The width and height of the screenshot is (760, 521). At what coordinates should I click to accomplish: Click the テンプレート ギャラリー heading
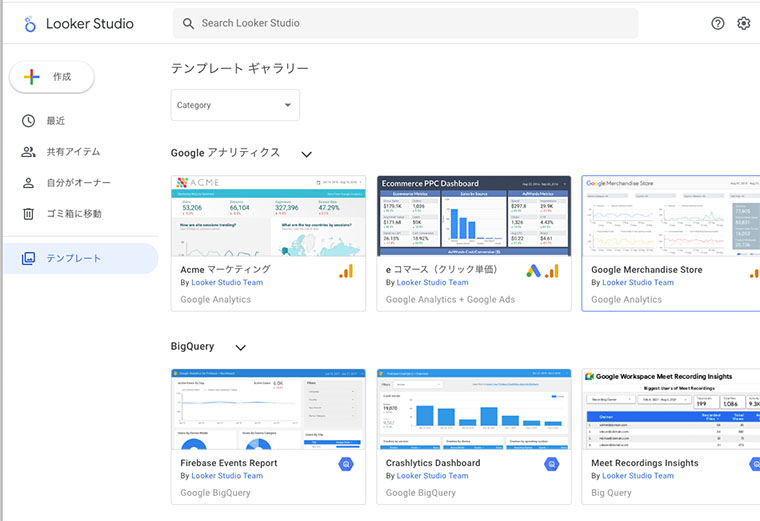coord(240,68)
